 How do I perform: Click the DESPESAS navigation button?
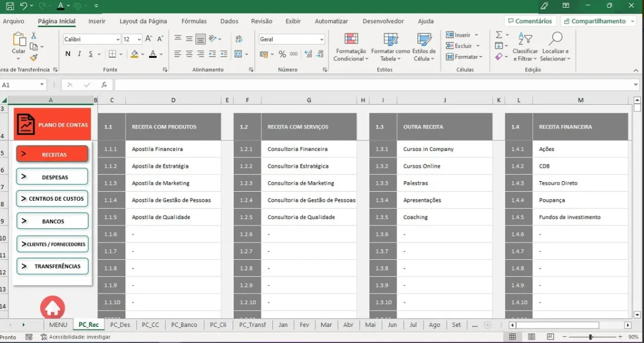[52, 177]
